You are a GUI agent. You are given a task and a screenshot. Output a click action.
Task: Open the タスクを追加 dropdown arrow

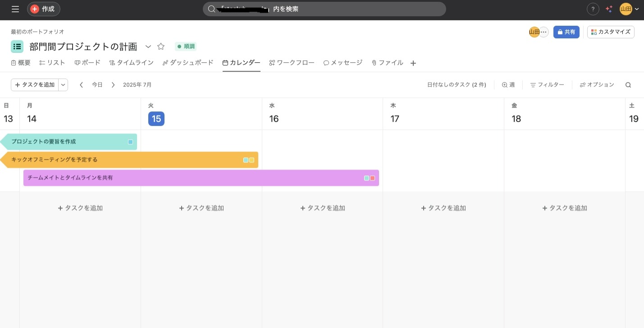pyautogui.click(x=63, y=85)
